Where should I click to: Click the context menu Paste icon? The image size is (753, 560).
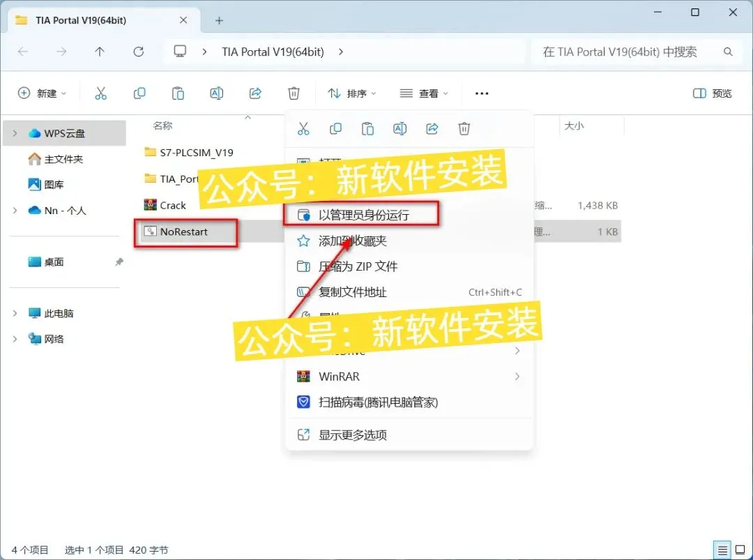click(368, 129)
